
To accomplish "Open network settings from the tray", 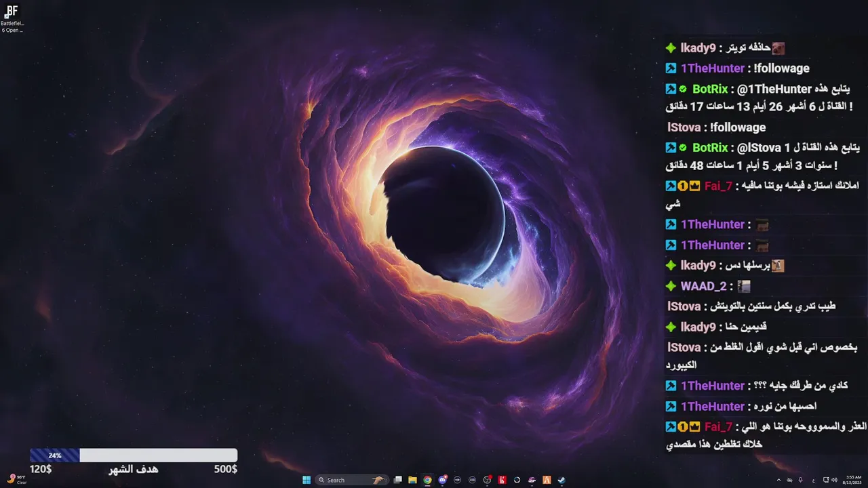I will (x=826, y=480).
